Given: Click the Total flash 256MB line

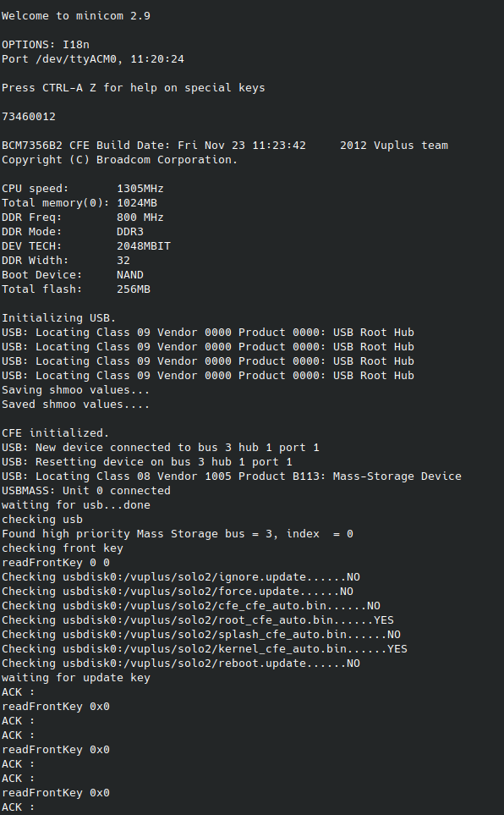Looking at the screenshot, I should pyautogui.click(x=76, y=289).
